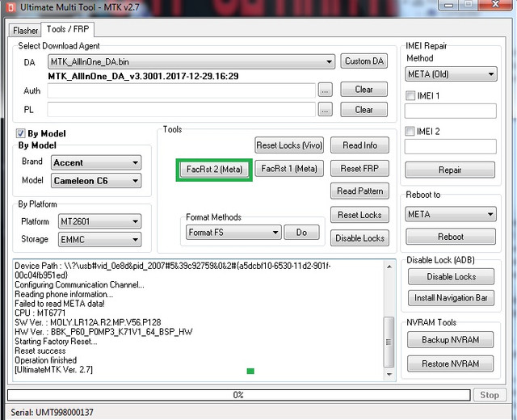Click the Do button
Viewport: 517px width, 420px height.
(301, 233)
